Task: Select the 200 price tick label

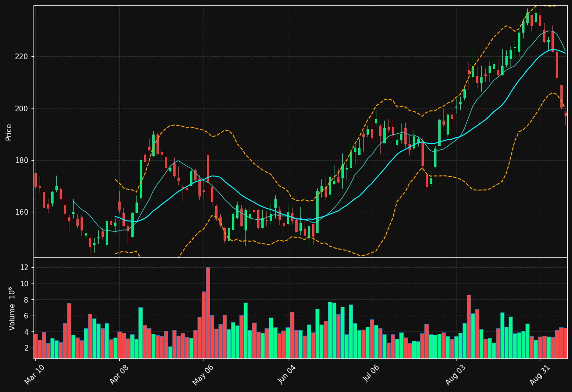Action: 21,108
